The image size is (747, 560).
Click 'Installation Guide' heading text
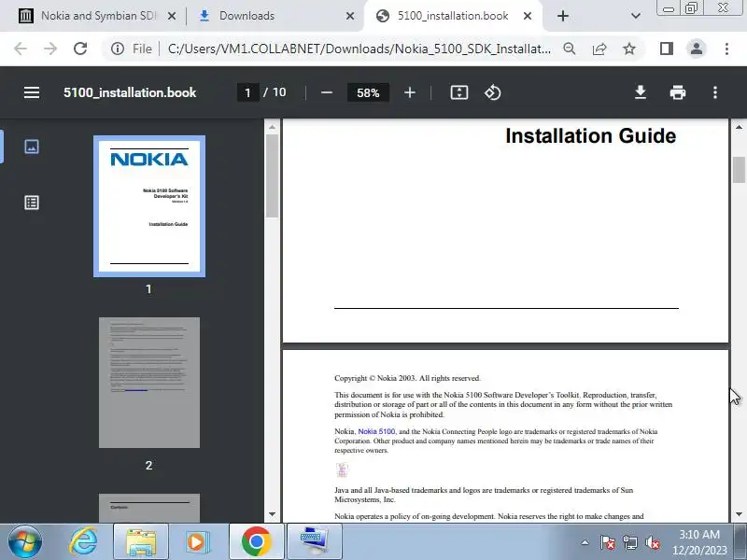pyautogui.click(x=591, y=136)
